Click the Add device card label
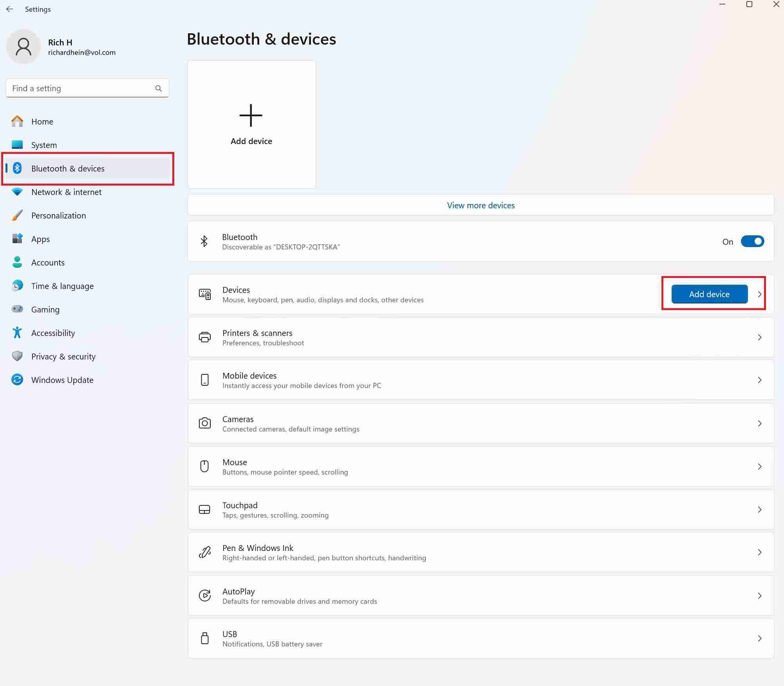This screenshot has height=686, width=784. [251, 141]
